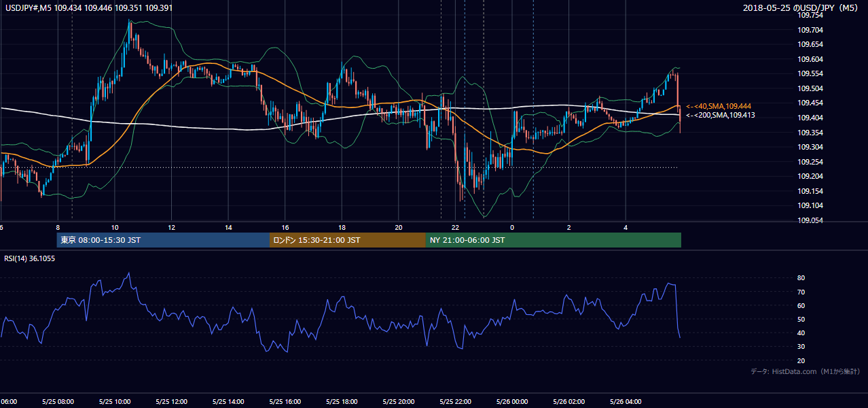
Task: Click the RSI 70 level label
Action: [801, 292]
